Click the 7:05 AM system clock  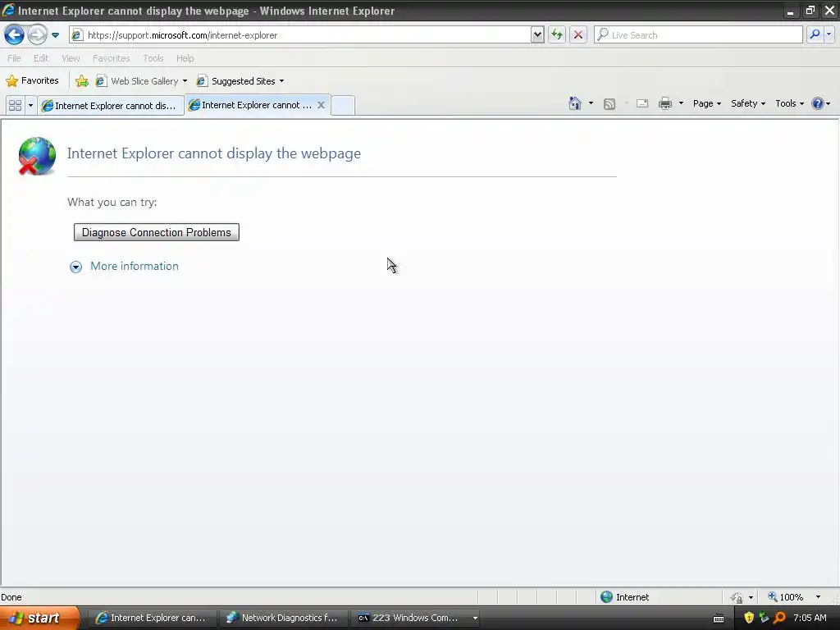pos(810,618)
